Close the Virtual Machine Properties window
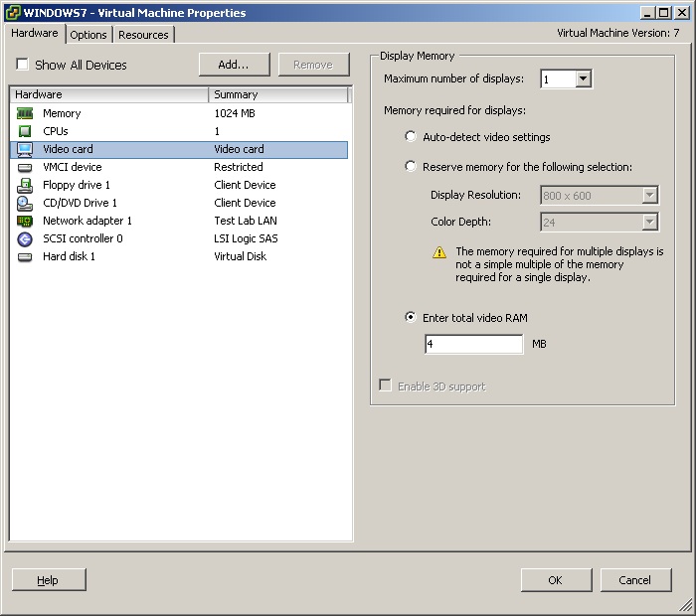 click(681, 12)
